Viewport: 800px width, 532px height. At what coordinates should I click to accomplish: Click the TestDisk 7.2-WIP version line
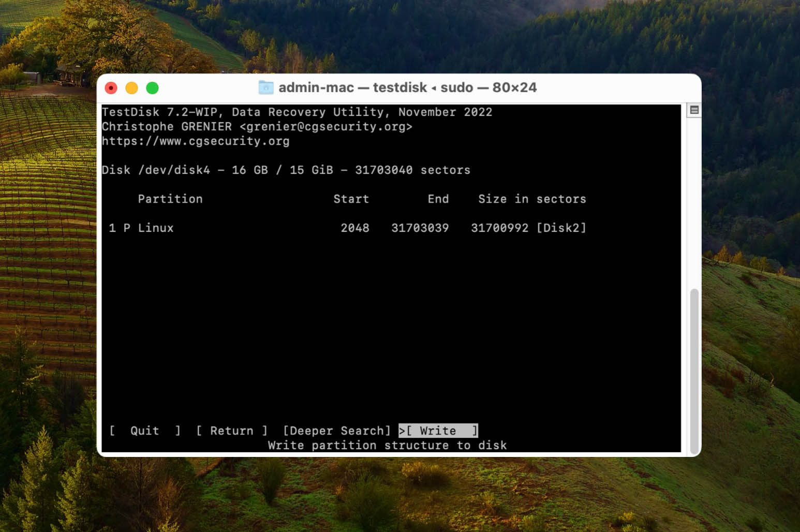tap(298, 112)
